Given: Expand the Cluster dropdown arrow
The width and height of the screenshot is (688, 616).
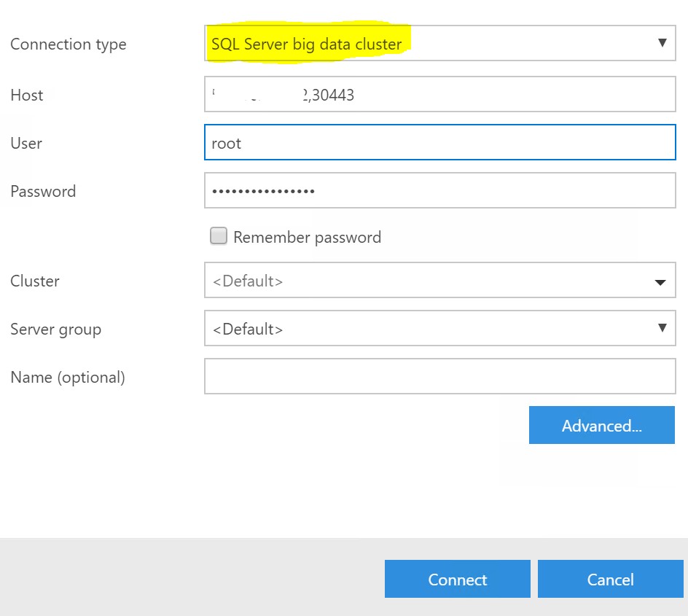Looking at the screenshot, I should [x=660, y=281].
